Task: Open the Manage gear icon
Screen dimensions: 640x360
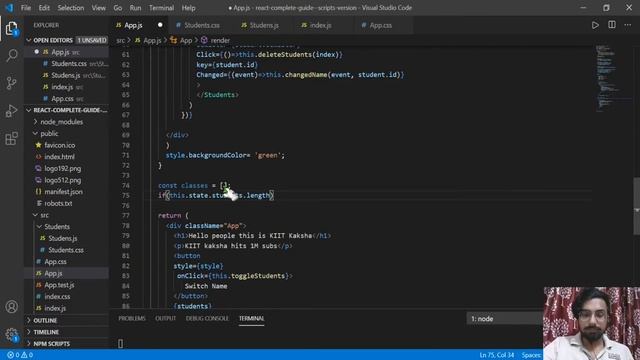Action: [x=11, y=334]
